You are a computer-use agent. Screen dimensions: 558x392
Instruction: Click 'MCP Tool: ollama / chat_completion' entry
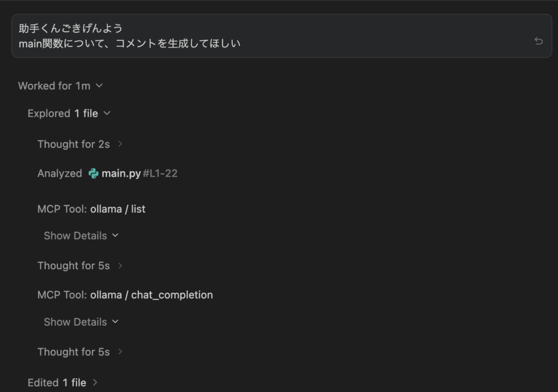pos(125,295)
